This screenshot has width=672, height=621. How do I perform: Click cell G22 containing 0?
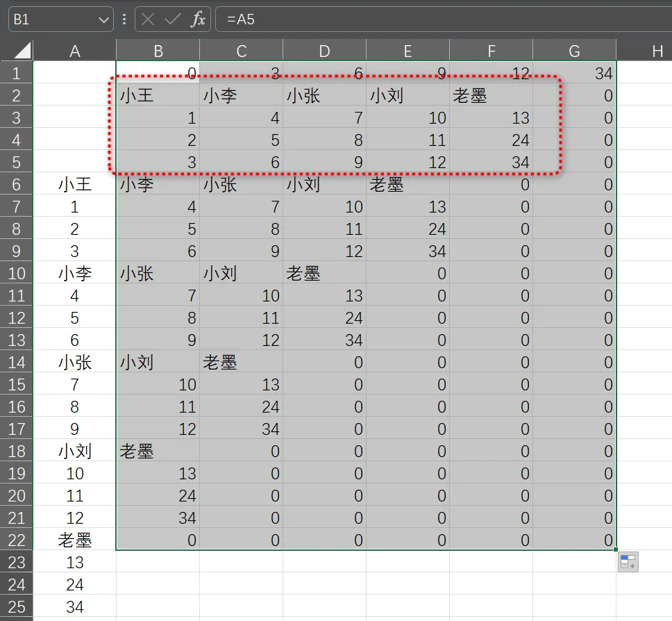(574, 540)
